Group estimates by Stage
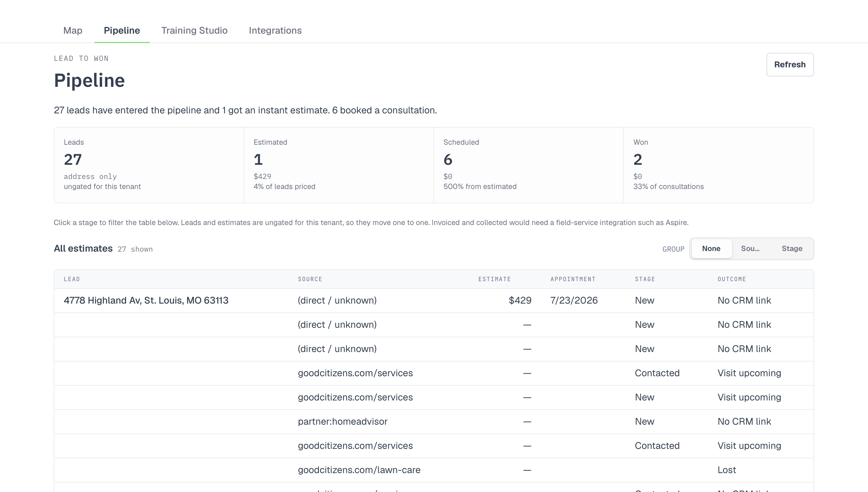 tap(792, 249)
